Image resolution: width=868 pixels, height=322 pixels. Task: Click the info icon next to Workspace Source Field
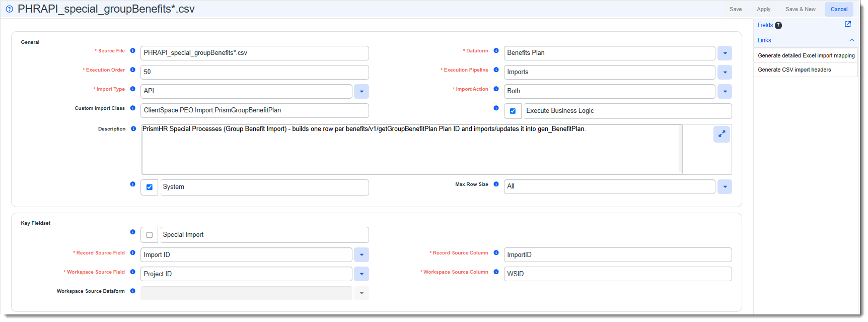click(133, 272)
